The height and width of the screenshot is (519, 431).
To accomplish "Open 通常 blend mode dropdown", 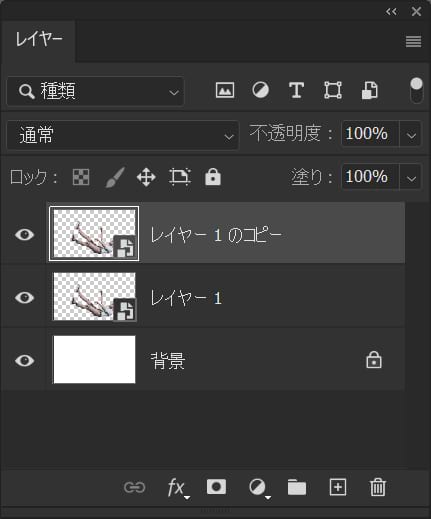I will (x=122, y=135).
